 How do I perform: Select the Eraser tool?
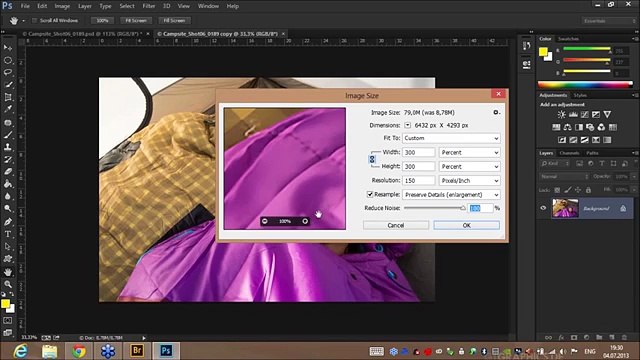[x=8, y=171]
